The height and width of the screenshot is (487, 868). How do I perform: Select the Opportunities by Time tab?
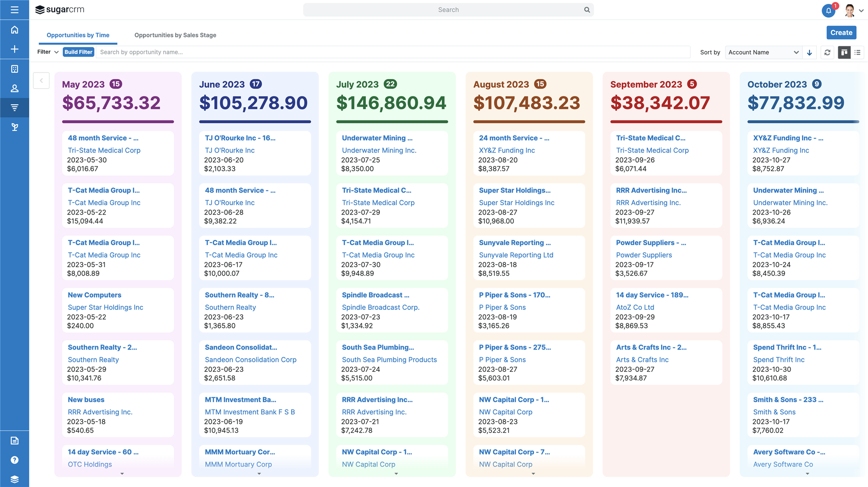[78, 35]
